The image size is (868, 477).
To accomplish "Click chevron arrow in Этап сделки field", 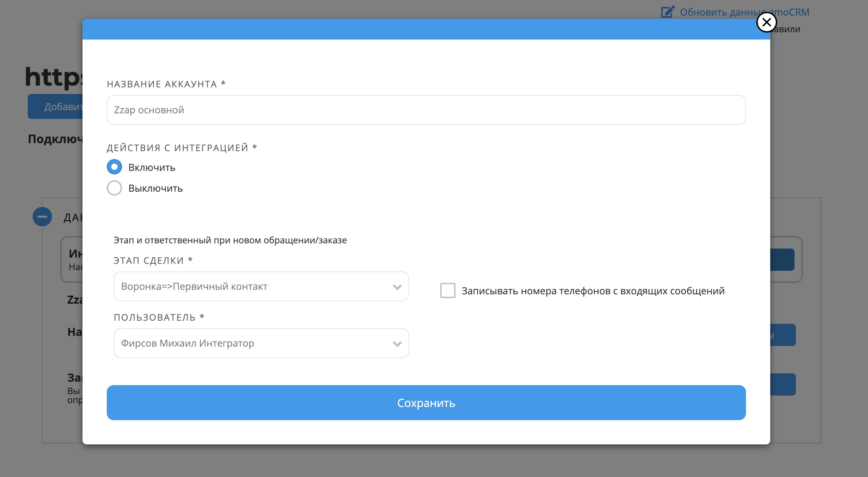I will (x=397, y=287).
